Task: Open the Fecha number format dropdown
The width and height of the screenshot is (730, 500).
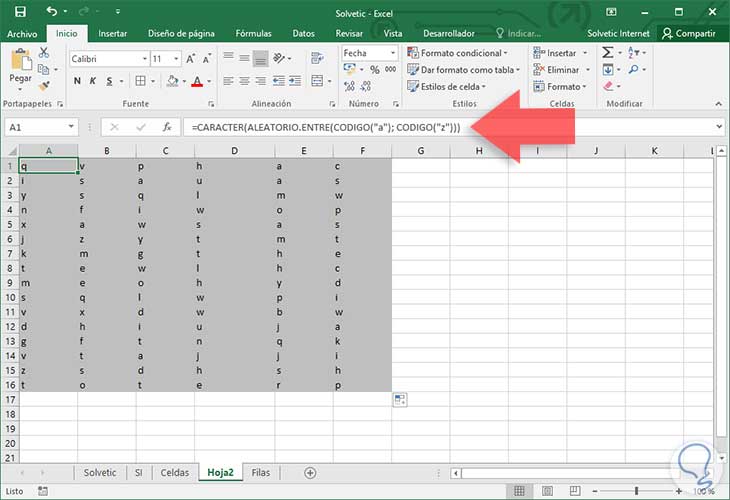Action: 393,53
